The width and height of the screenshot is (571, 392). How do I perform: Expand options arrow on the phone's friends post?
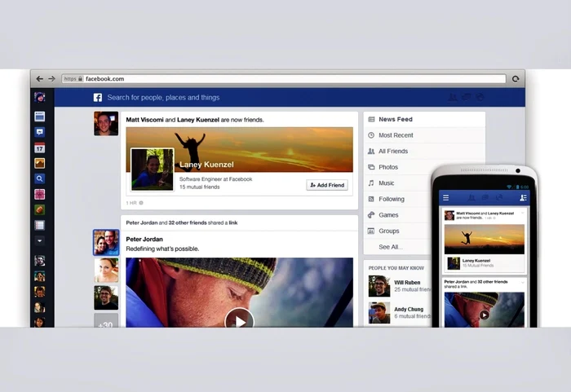click(x=523, y=213)
